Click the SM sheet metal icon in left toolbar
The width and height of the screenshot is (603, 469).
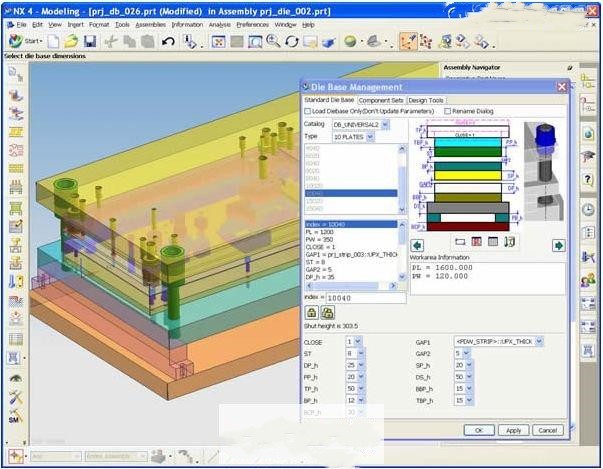pos(15,417)
